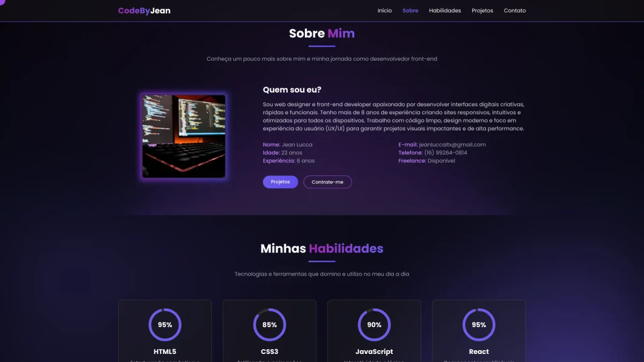Click the coding setup profile photo
This screenshot has height=362, width=644.
(x=184, y=136)
